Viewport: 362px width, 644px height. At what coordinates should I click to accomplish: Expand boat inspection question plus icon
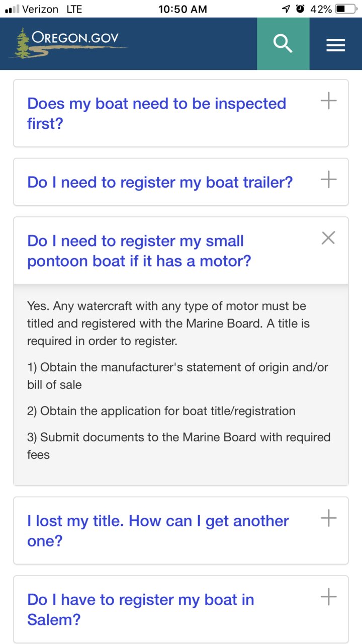329,101
